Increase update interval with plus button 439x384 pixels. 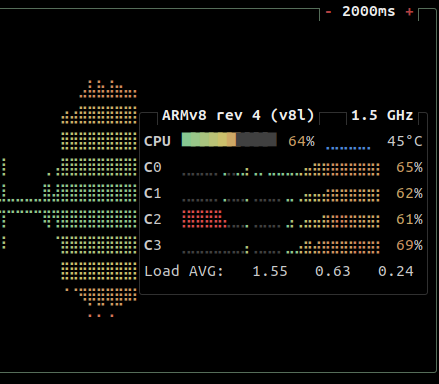click(409, 12)
